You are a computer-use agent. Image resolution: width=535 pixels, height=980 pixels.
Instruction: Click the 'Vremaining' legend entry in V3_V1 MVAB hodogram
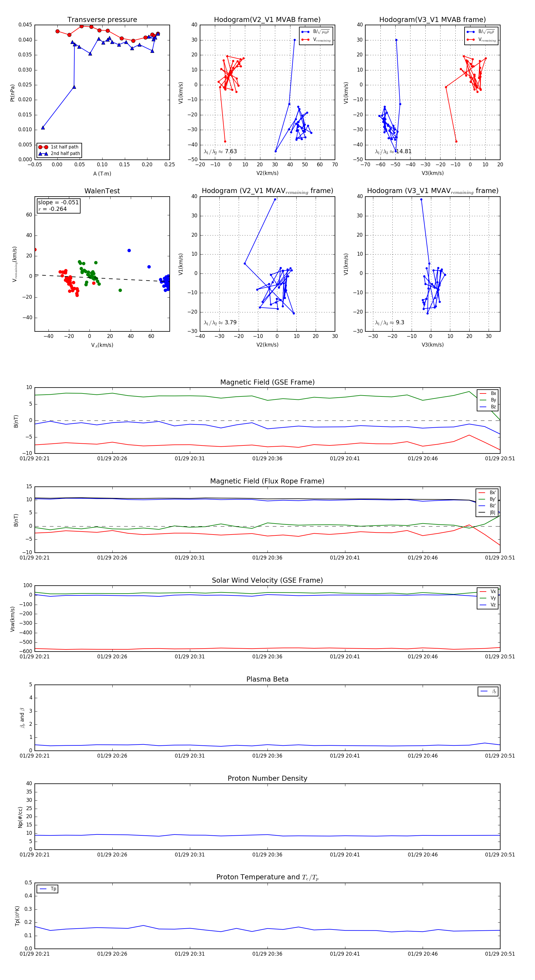pos(481,39)
